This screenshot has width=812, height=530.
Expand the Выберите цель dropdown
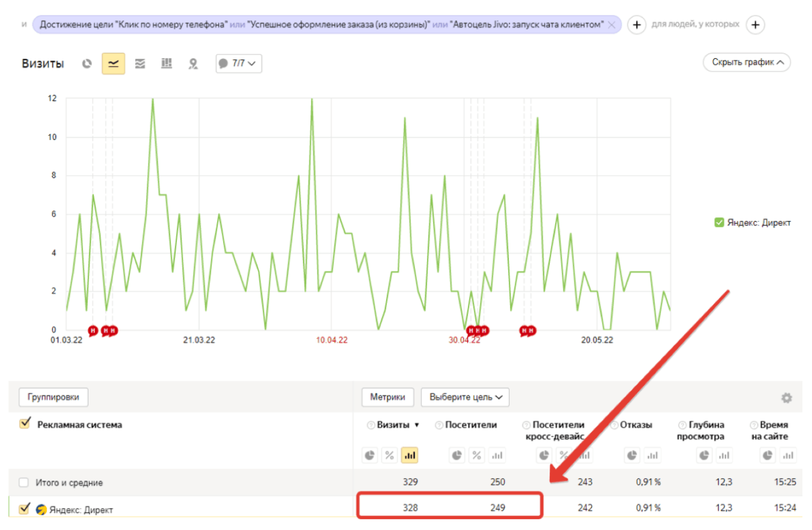pos(465,397)
